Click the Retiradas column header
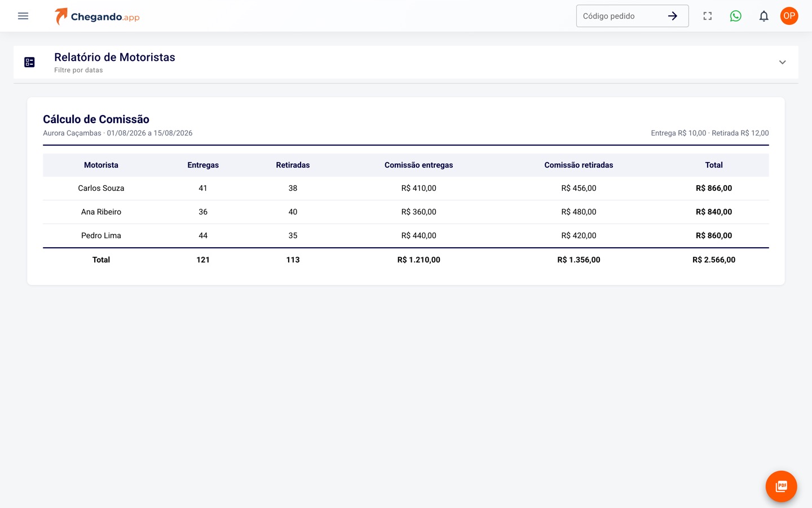Viewport: 812px width, 508px height. (x=293, y=165)
